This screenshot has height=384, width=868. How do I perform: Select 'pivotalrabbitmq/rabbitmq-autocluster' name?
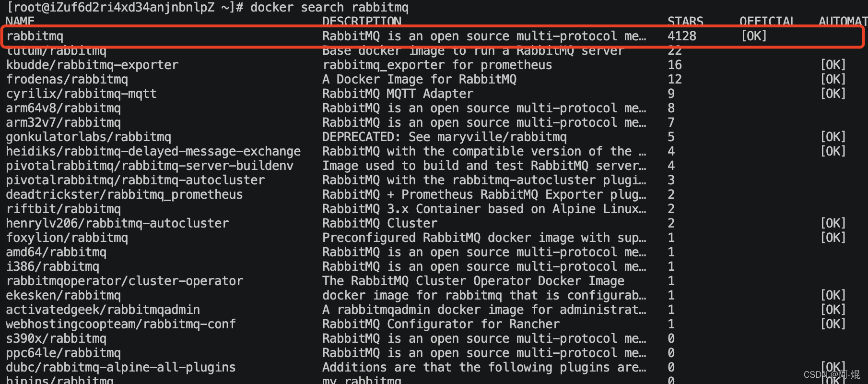point(135,180)
